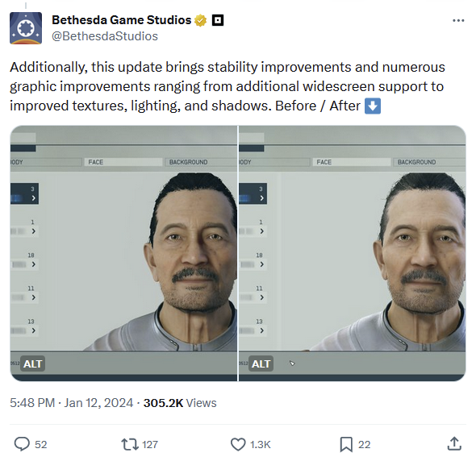The height and width of the screenshot is (457, 476).
Task: Click the reply comment icon
Action: (x=22, y=444)
